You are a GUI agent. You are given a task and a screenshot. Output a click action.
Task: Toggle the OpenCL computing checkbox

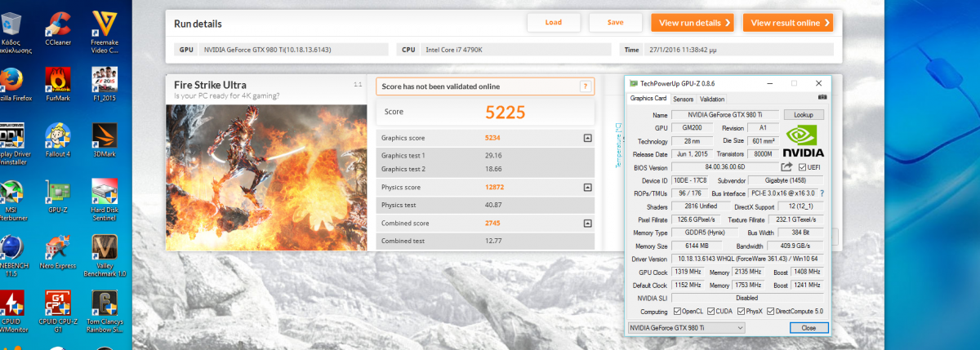point(678,311)
